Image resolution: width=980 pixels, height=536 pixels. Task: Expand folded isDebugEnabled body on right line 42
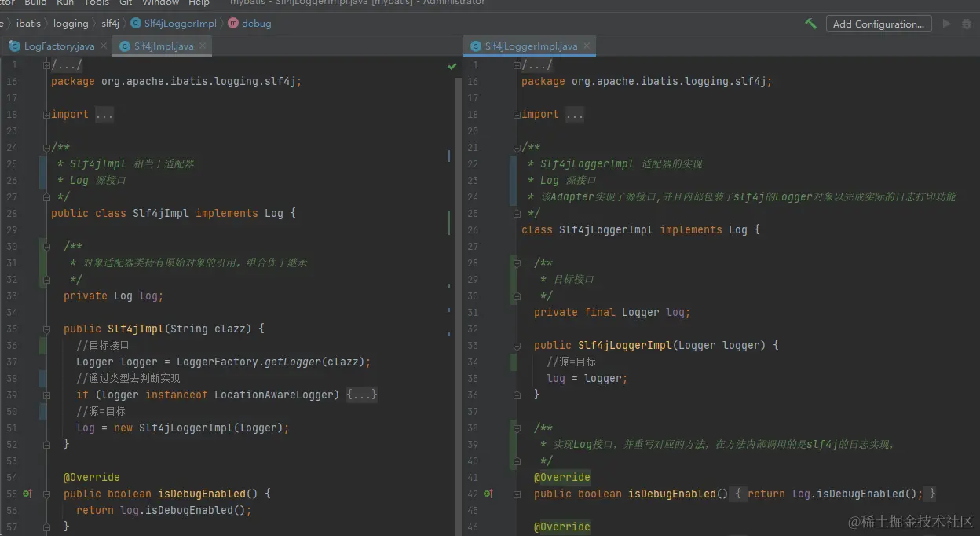[x=517, y=494]
